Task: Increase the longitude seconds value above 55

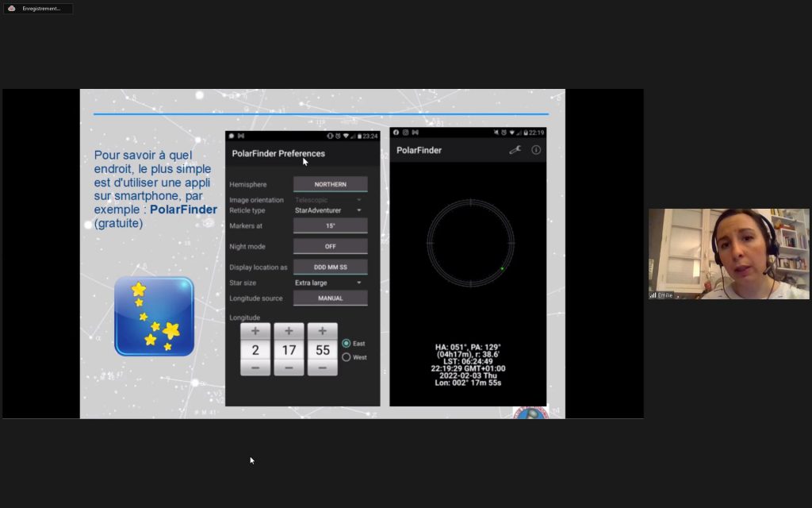Action: [x=323, y=331]
